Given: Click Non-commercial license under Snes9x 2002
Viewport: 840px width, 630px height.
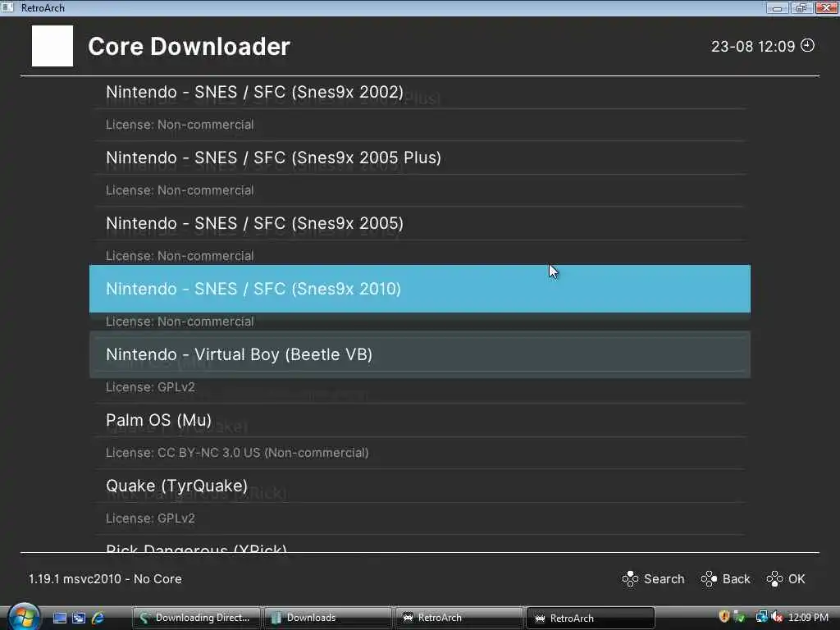Looking at the screenshot, I should [180, 125].
